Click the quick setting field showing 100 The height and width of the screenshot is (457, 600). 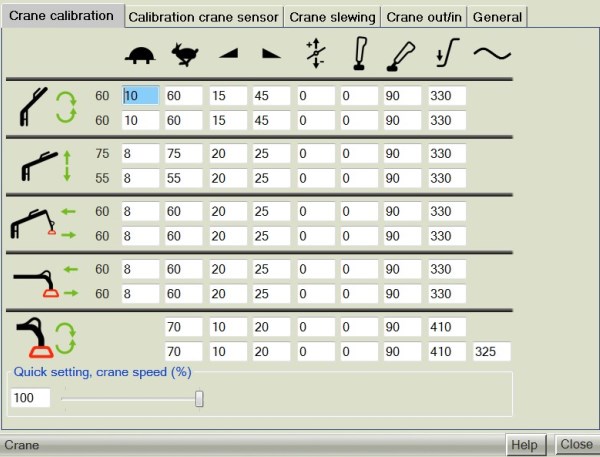coord(30,399)
